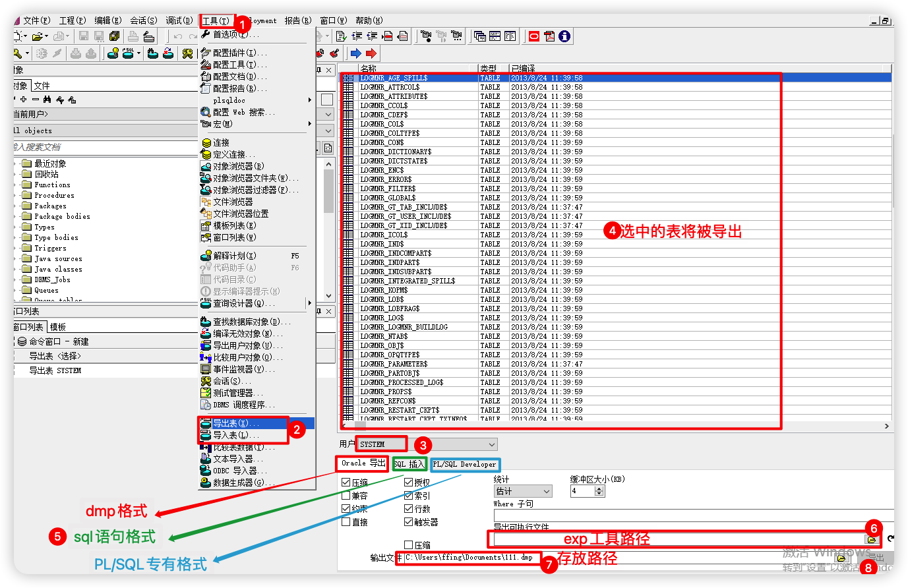Click the binoculars find icon in object browser
This screenshot has height=588, width=908.
[47, 100]
